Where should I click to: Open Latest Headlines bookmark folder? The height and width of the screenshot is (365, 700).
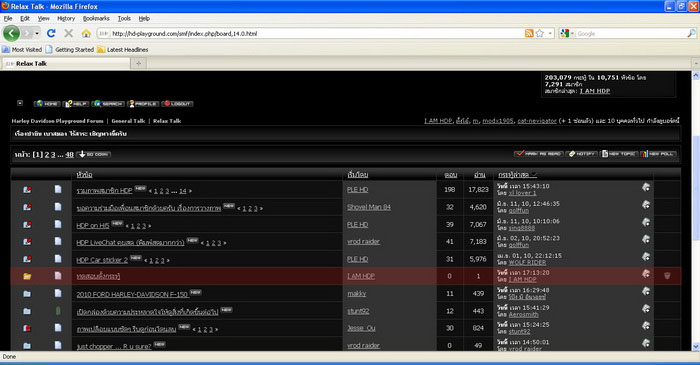(123, 50)
